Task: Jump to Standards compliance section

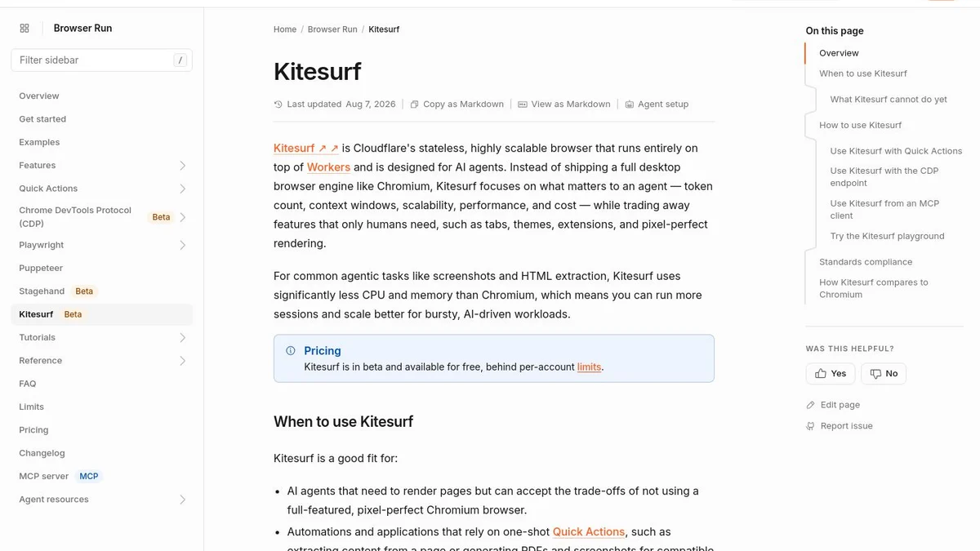Action: click(x=866, y=262)
